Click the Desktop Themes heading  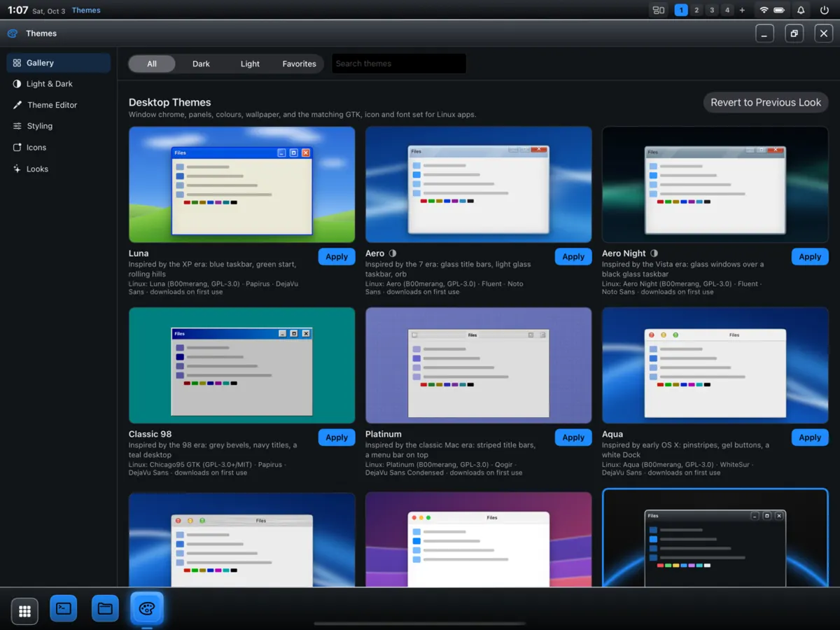pos(169,102)
